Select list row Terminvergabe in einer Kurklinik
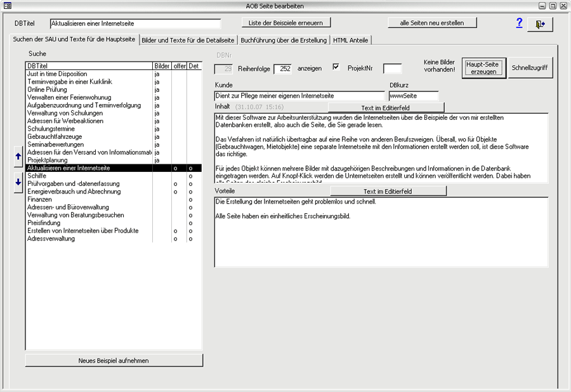Viewport: 571px width, 392px height. [114, 82]
